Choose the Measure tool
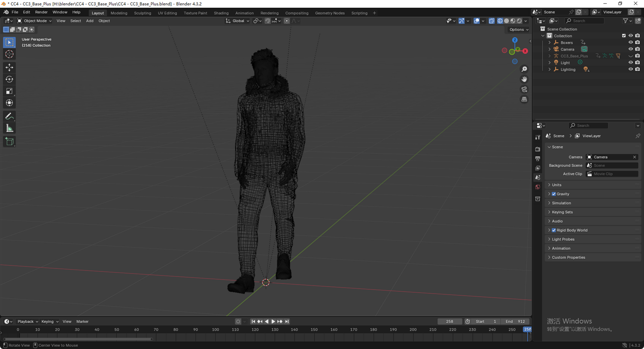The image size is (644, 349). [9, 128]
